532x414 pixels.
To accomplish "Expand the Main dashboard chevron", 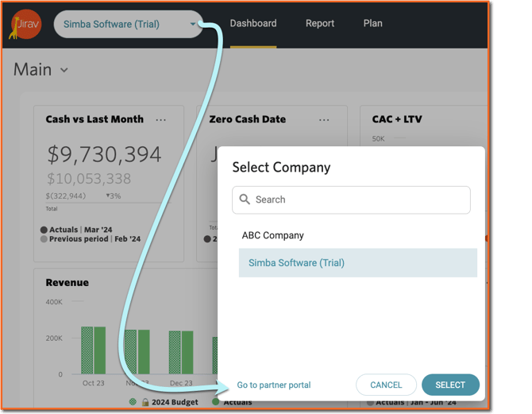I will coord(64,70).
